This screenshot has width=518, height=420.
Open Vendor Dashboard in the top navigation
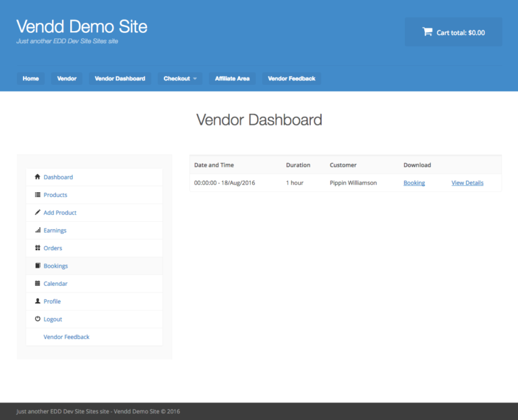(x=120, y=79)
